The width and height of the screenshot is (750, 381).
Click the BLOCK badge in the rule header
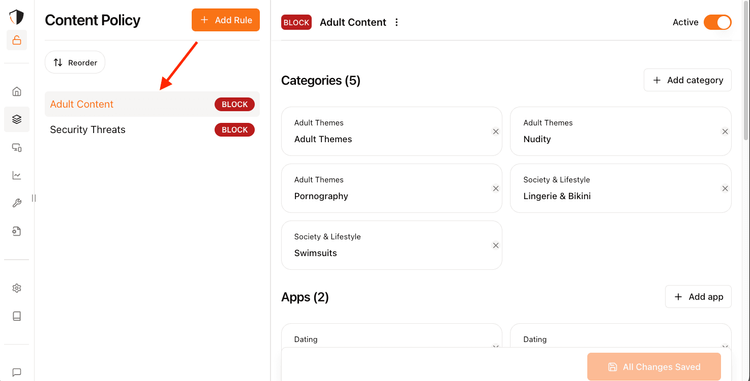296,22
